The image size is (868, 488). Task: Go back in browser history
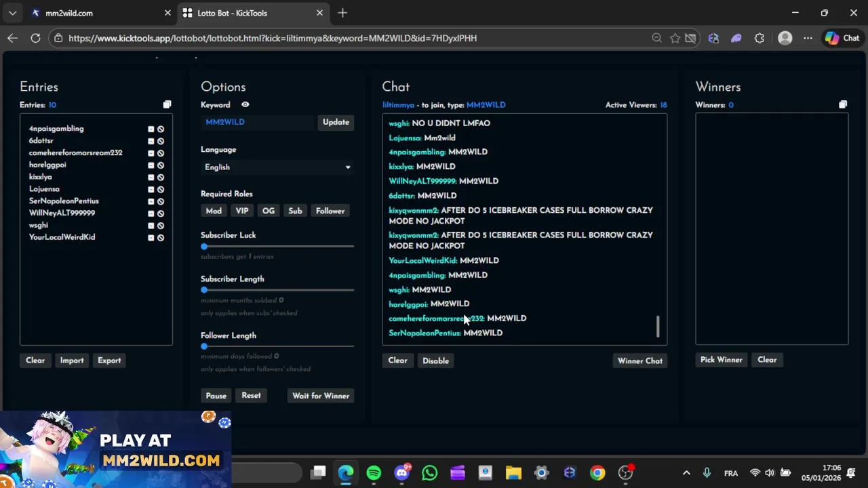[12, 38]
